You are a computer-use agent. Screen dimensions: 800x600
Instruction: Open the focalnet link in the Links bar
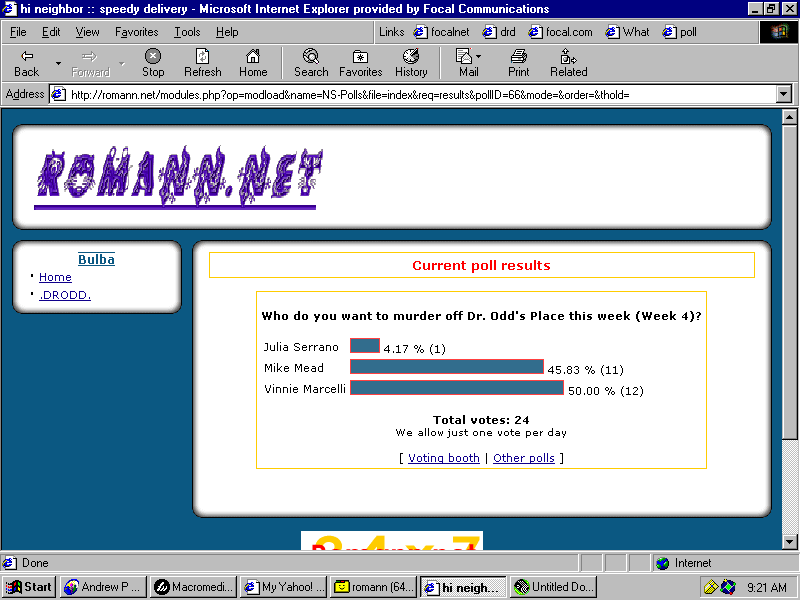click(x=441, y=32)
